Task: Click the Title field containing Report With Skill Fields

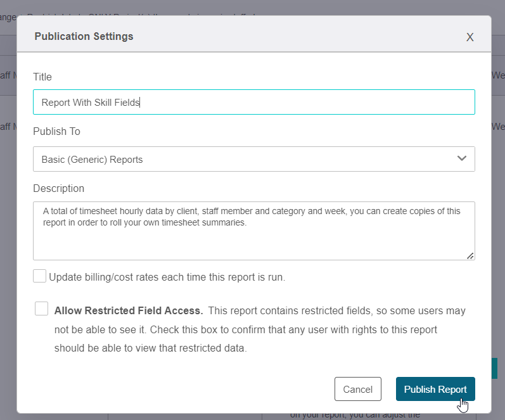Action: pos(253,102)
